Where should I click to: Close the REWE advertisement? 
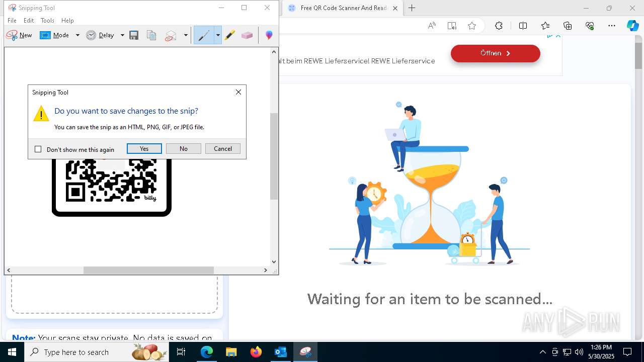pyautogui.click(x=558, y=36)
